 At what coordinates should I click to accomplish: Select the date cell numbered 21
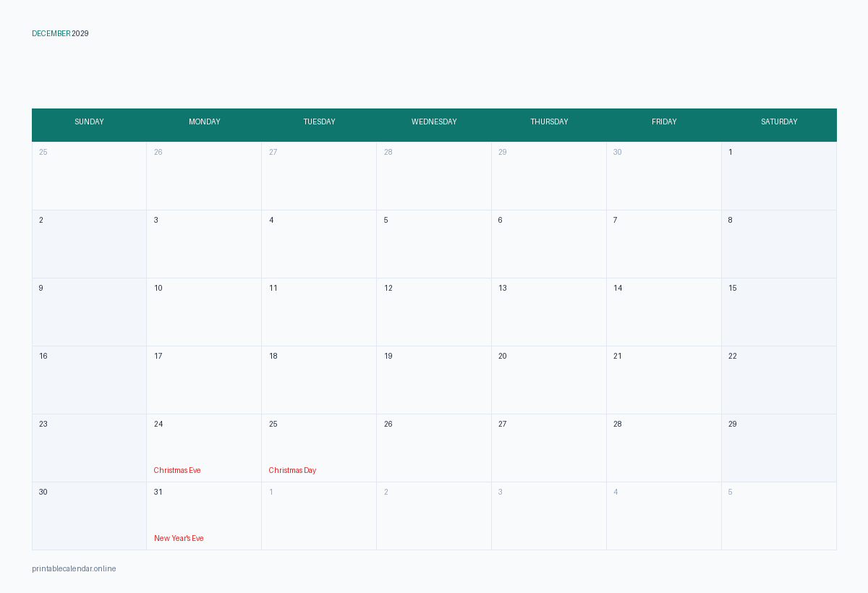point(664,380)
